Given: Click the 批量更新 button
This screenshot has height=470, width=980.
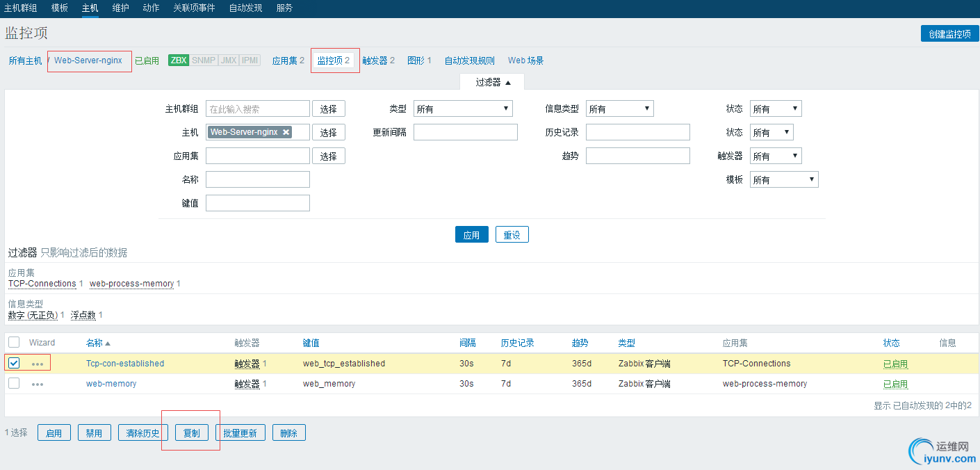Looking at the screenshot, I should [240, 432].
